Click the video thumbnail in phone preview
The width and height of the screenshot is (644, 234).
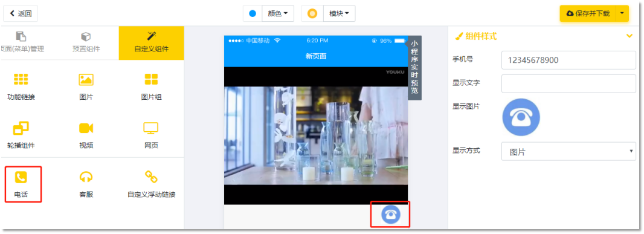[x=316, y=135]
